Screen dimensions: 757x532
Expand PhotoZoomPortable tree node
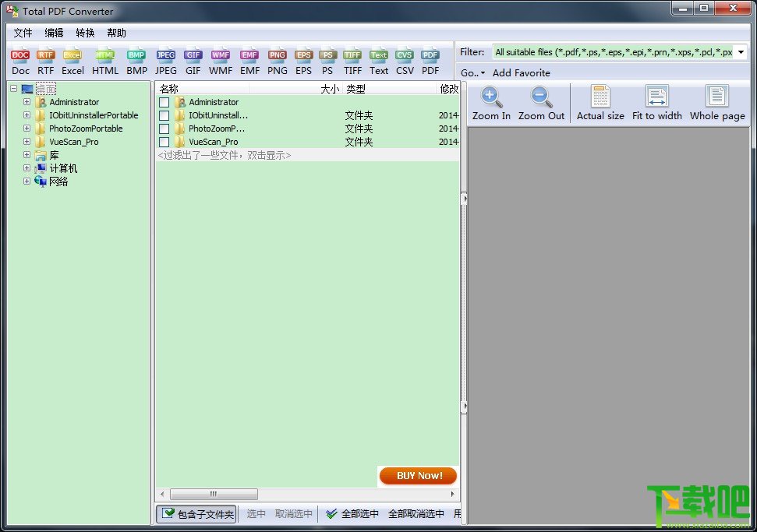pyautogui.click(x=27, y=129)
